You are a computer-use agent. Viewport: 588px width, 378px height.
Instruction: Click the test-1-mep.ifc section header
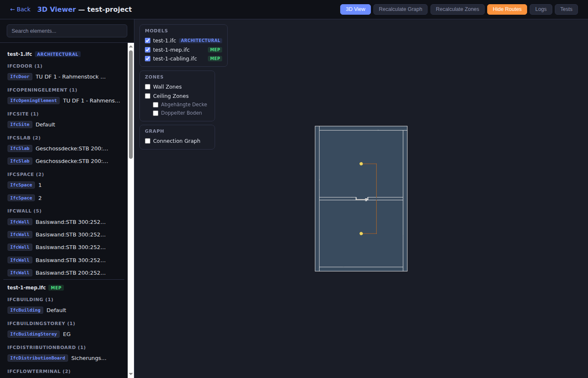tap(26, 288)
